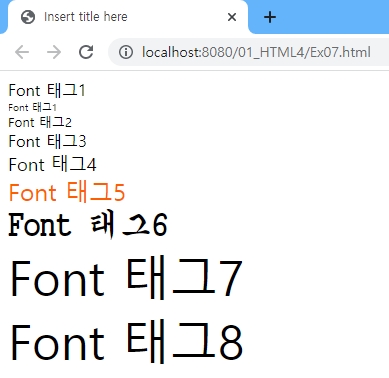Click the large 'Font 태그8' text
This screenshot has width=389, height=378.
[x=127, y=342]
